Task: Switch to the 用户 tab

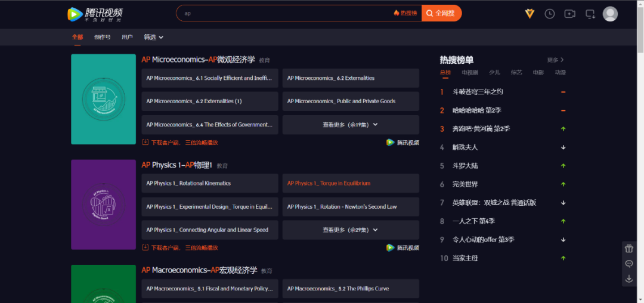Action: [x=128, y=37]
